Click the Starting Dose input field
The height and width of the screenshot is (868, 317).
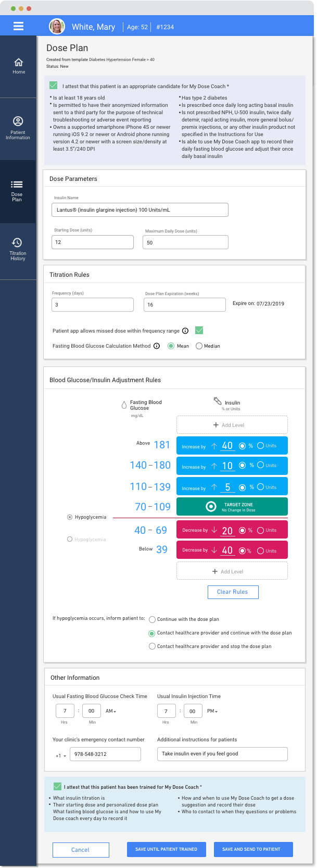pyautogui.click(x=93, y=242)
